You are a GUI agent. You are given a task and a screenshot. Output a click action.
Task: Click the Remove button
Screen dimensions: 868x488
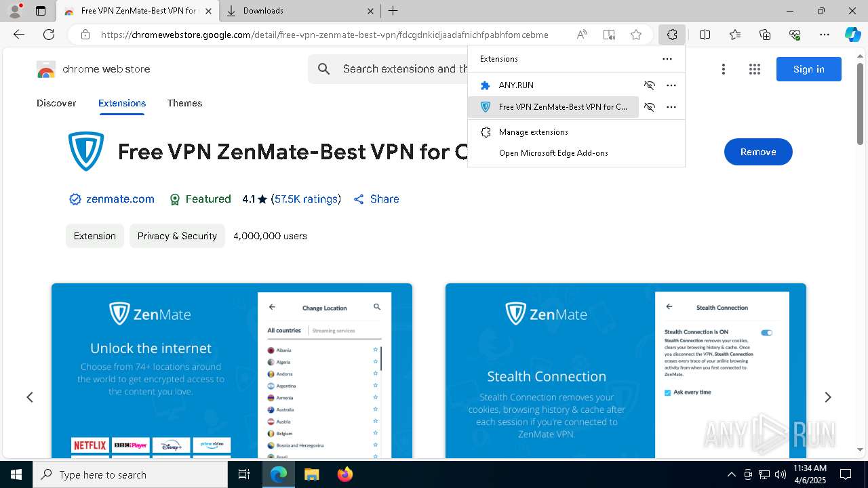(x=758, y=152)
